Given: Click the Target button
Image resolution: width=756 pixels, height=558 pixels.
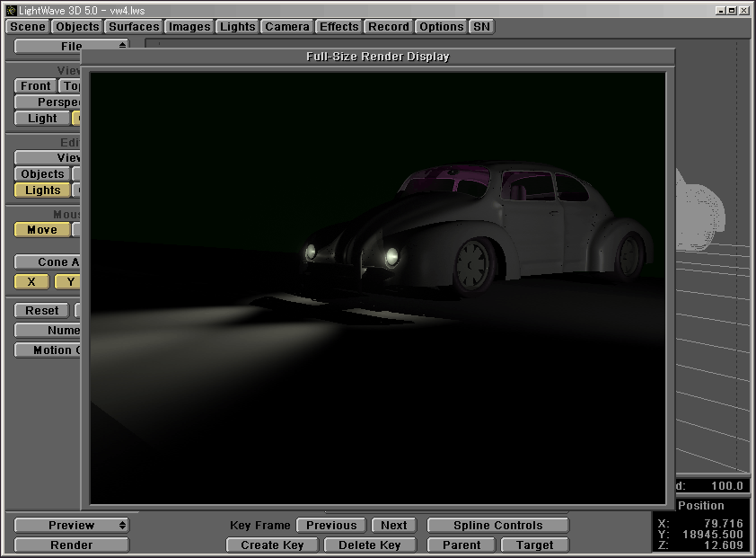Looking at the screenshot, I should (534, 545).
